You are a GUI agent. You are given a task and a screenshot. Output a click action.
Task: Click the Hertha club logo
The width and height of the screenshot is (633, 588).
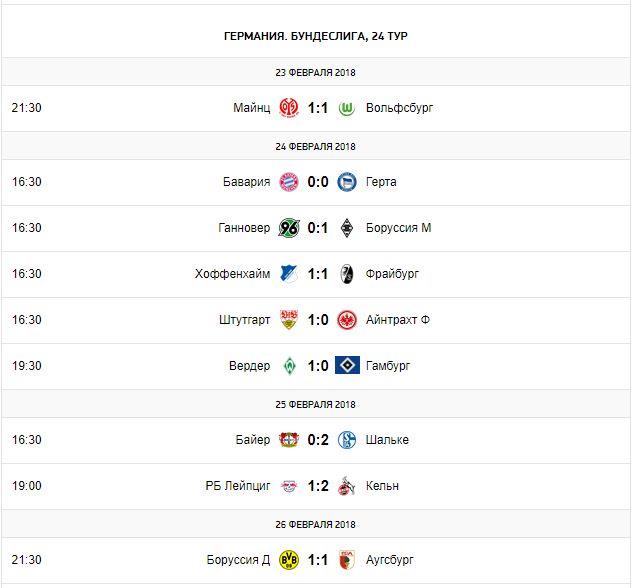pyautogui.click(x=348, y=182)
